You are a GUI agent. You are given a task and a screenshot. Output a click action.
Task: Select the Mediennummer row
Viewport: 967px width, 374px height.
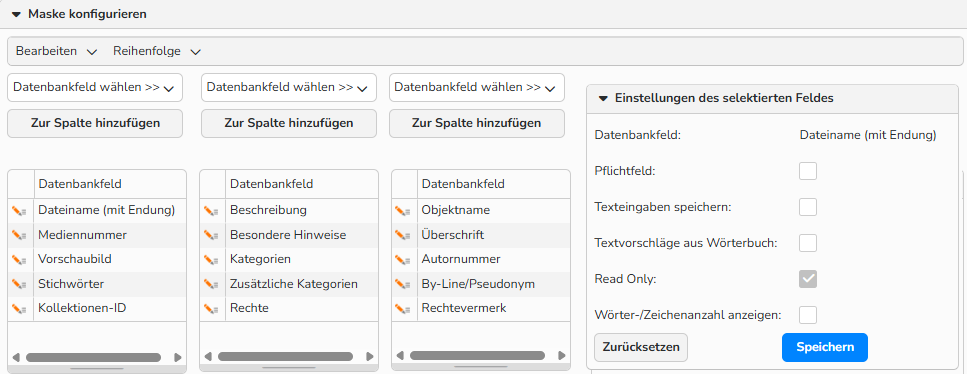(x=97, y=235)
